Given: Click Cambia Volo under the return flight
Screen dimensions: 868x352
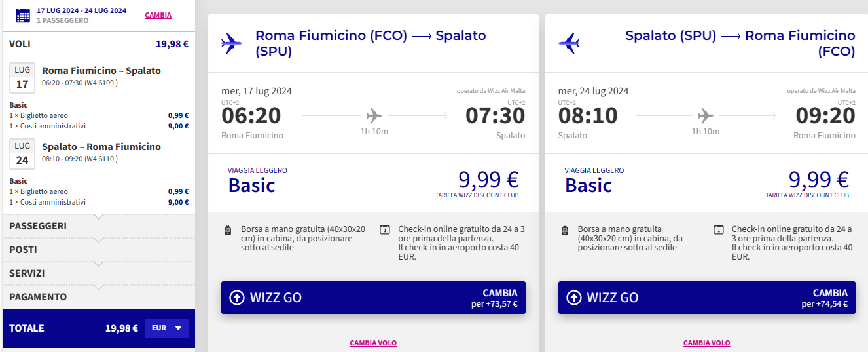Looking at the screenshot, I should (707, 343).
